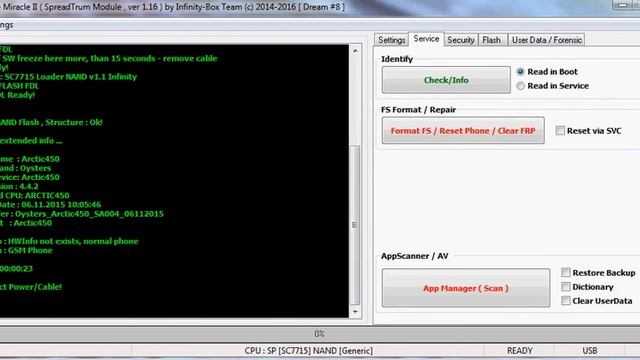Viewport: 640px width, 360px height.
Task: Click the 'Identify' group label
Action: click(397, 59)
